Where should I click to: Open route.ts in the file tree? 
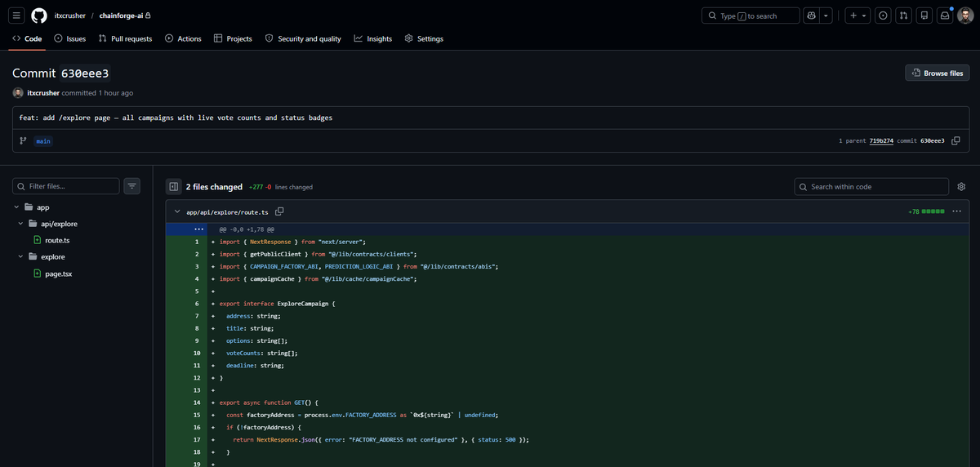57,240
